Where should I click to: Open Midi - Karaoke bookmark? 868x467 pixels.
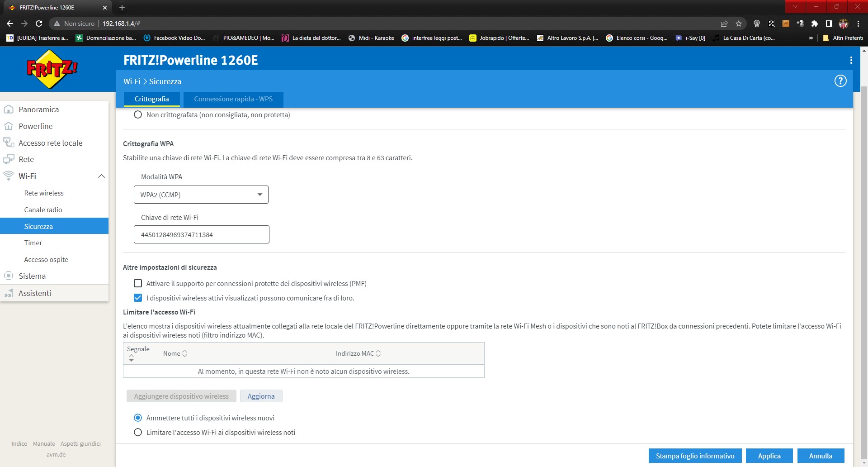[x=371, y=38]
